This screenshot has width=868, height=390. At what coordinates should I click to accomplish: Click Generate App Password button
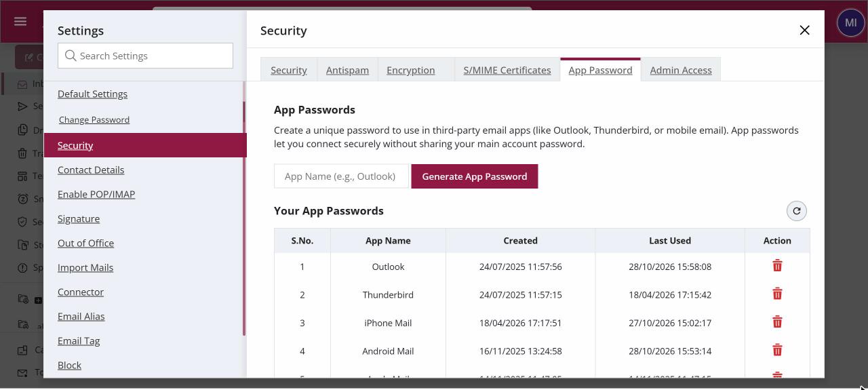(475, 176)
